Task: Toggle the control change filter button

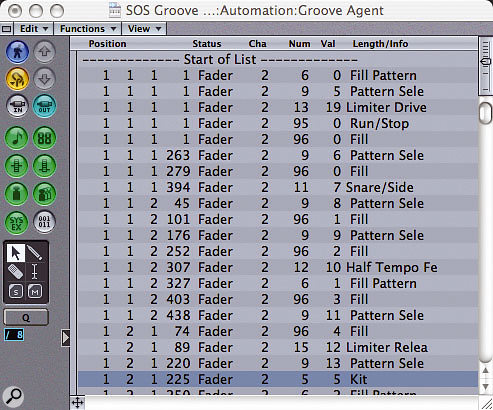Action: tap(44, 166)
